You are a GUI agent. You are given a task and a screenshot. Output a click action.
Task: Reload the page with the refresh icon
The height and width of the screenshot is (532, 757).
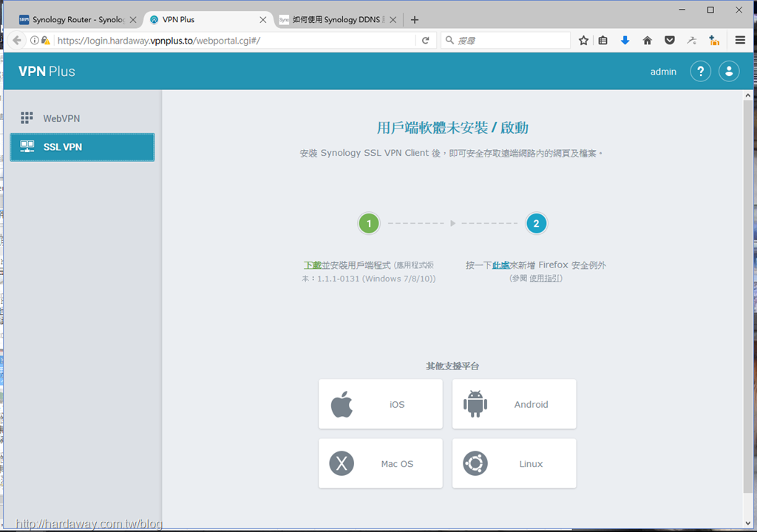click(x=425, y=41)
